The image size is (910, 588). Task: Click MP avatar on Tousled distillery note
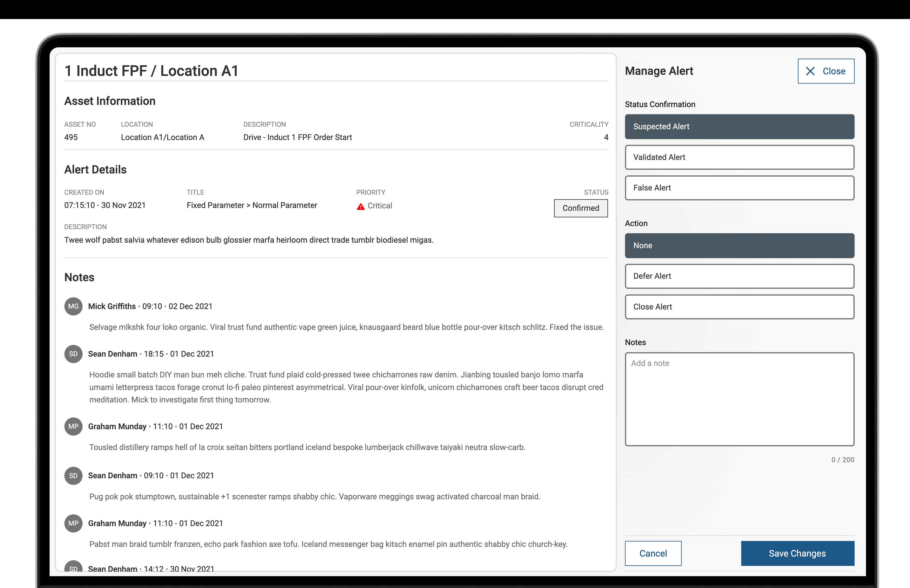73,426
